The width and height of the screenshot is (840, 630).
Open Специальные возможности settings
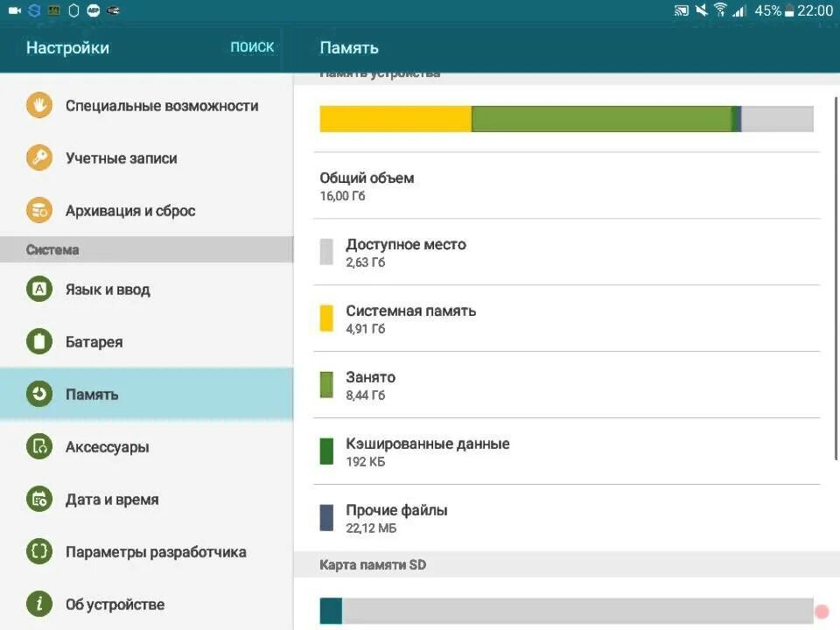click(x=147, y=106)
